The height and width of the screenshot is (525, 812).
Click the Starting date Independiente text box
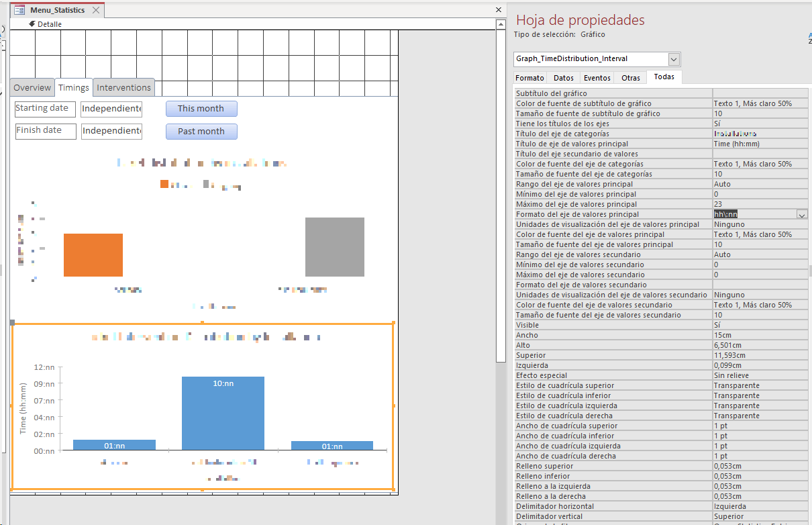click(x=111, y=109)
